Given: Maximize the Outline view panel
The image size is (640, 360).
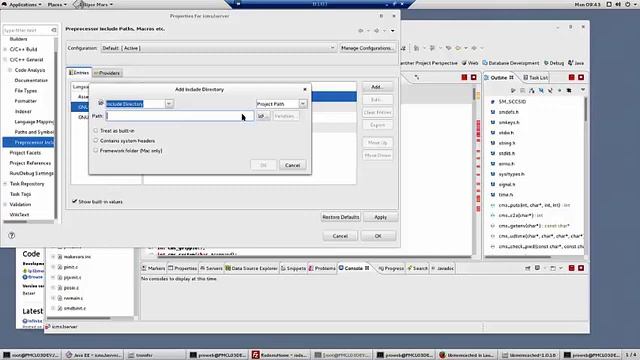Looking at the screenshot, I should 581,77.
